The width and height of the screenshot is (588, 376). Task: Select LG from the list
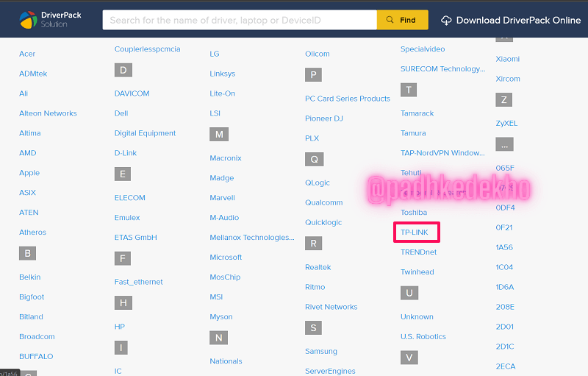pyautogui.click(x=215, y=54)
